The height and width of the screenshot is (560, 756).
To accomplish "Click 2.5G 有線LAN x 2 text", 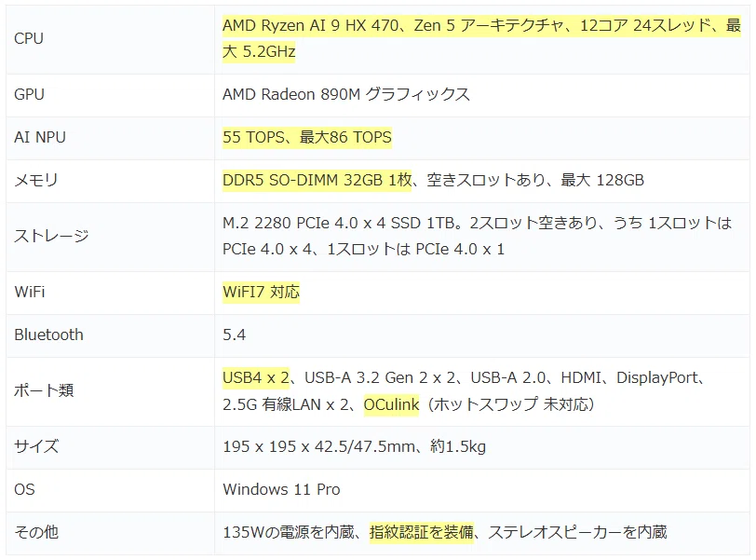I will (x=288, y=404).
